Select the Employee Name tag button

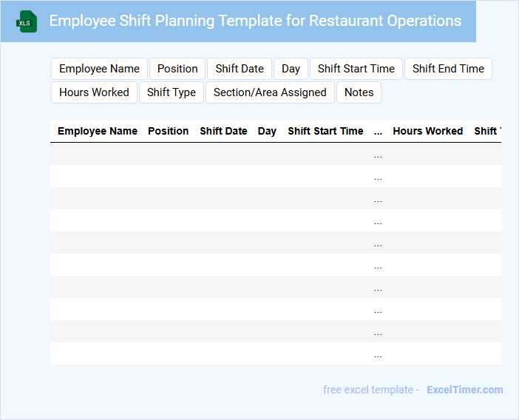(99, 69)
